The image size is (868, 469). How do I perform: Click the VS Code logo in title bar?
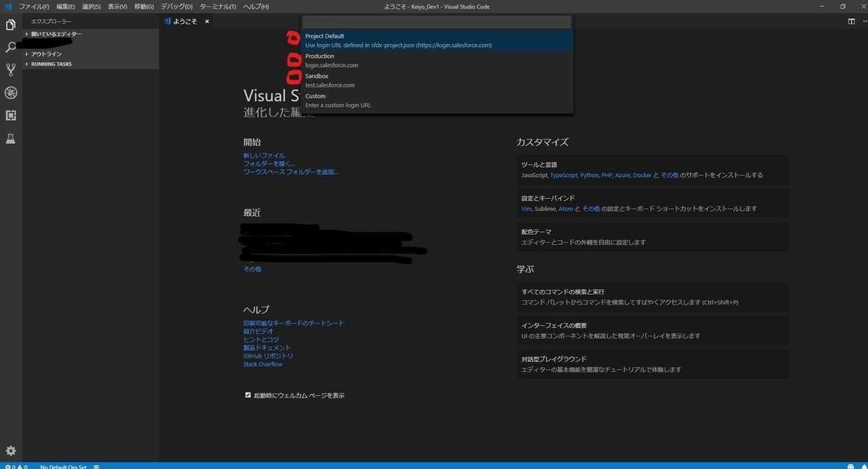(x=8, y=6)
